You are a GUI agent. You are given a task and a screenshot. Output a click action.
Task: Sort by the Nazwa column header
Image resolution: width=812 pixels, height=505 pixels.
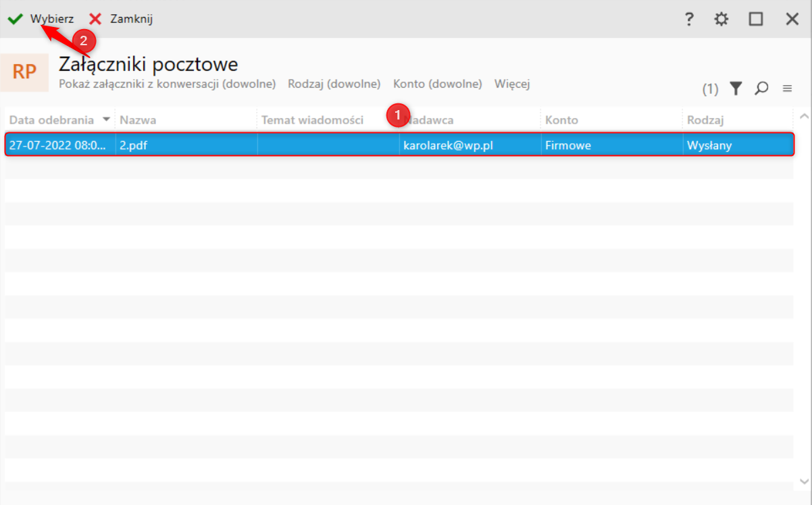pos(138,119)
